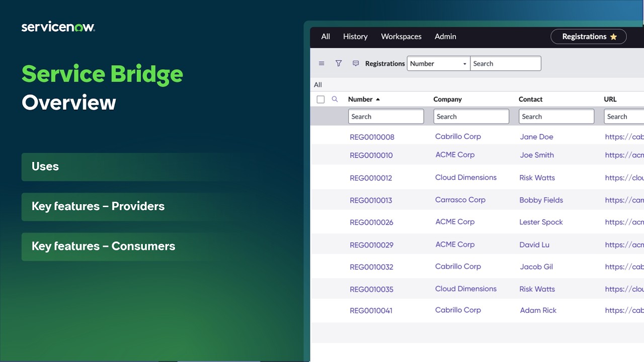Screen dimensions: 644x362
Task: Click the URL column header
Action: point(610,100)
